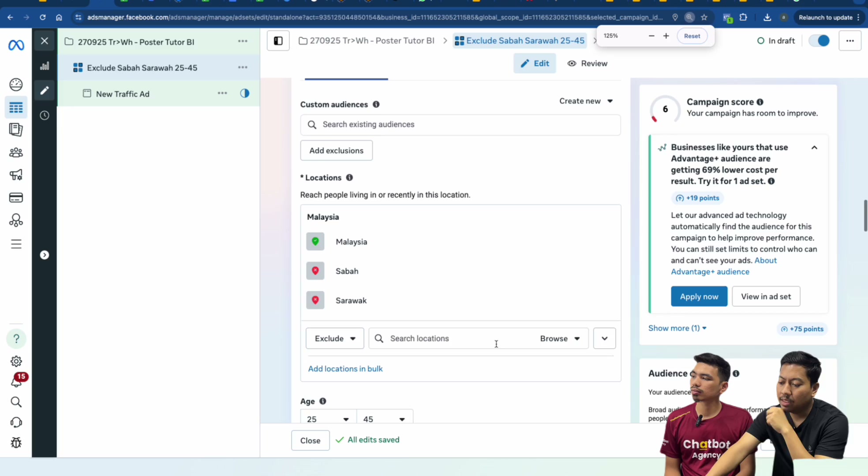
Task: Open Account overview gauge icon
Action: (16, 84)
